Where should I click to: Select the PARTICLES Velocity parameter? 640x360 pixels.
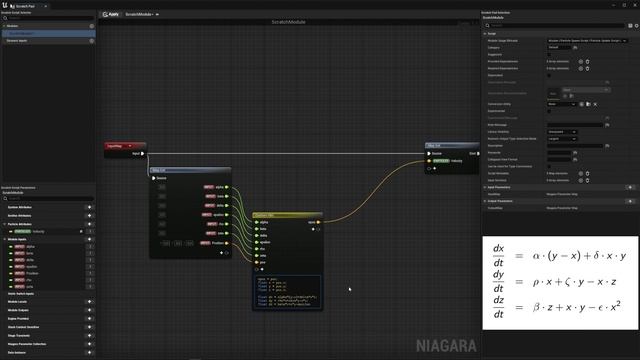[29, 231]
